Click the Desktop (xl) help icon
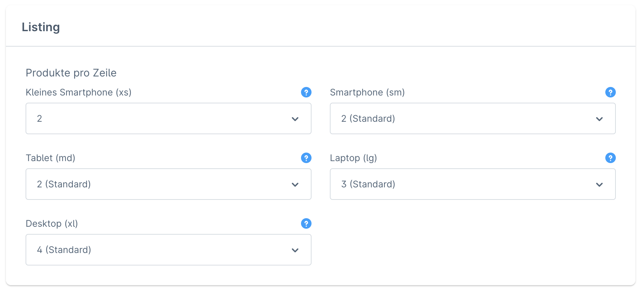The height and width of the screenshot is (294, 644). 306,223
